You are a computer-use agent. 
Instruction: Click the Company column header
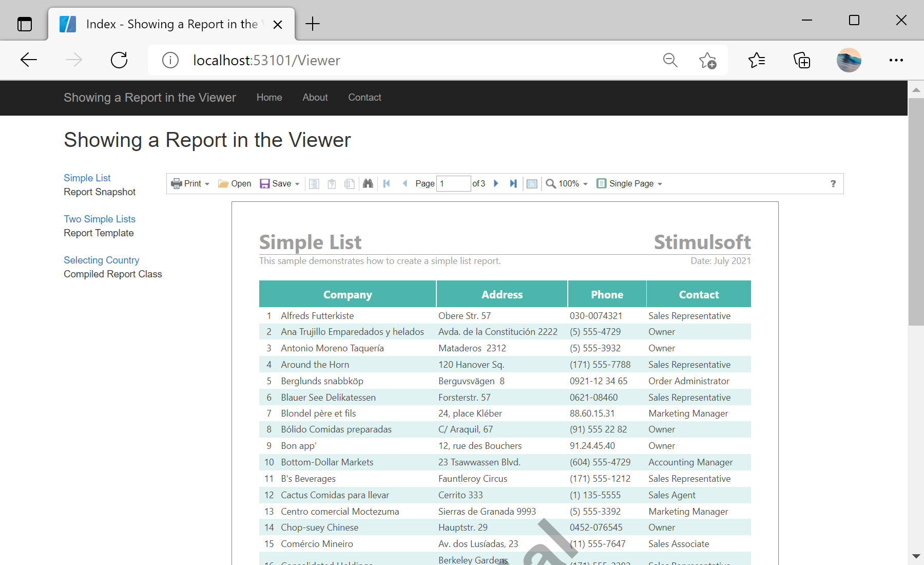click(x=348, y=294)
